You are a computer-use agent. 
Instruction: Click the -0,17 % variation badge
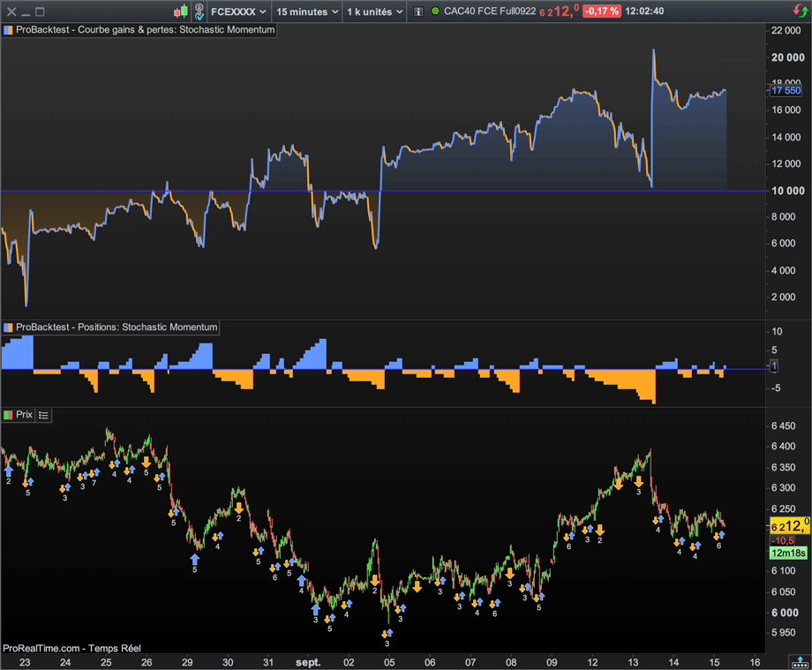pos(601,11)
